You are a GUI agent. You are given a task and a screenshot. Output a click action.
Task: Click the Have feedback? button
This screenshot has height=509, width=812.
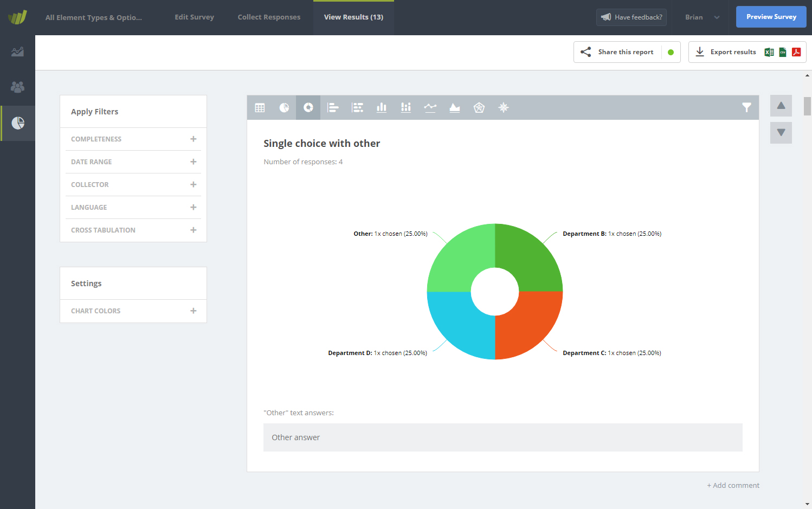[x=631, y=17]
